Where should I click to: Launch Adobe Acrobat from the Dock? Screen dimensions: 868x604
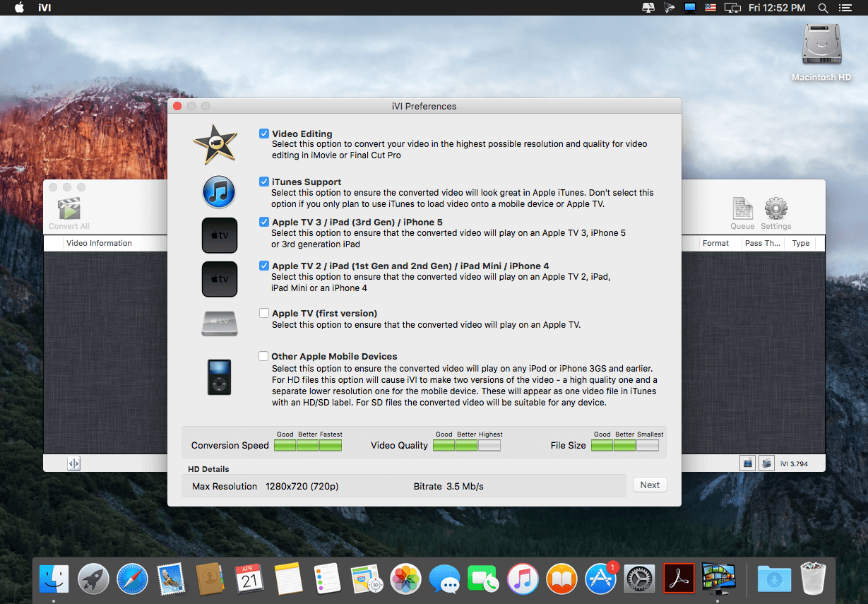(679, 579)
